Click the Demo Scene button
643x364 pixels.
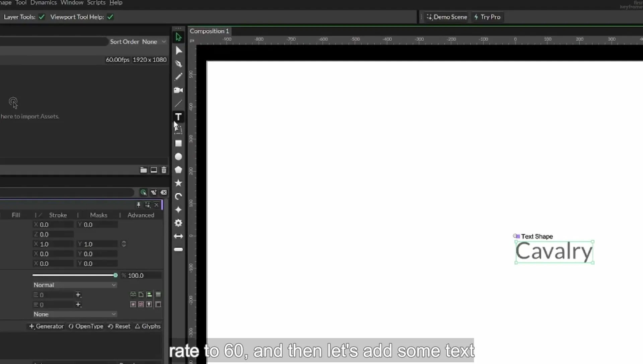pos(447,17)
